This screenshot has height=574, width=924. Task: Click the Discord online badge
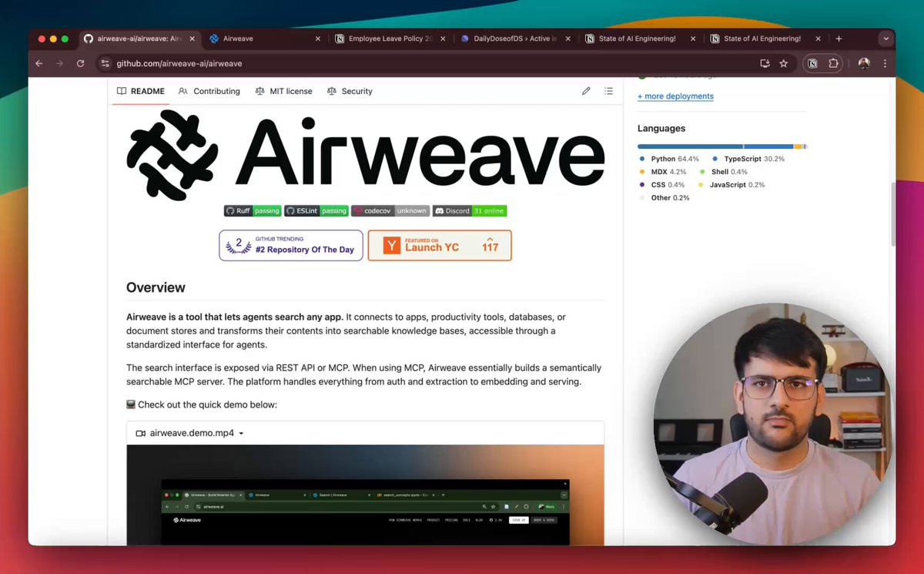470,210
